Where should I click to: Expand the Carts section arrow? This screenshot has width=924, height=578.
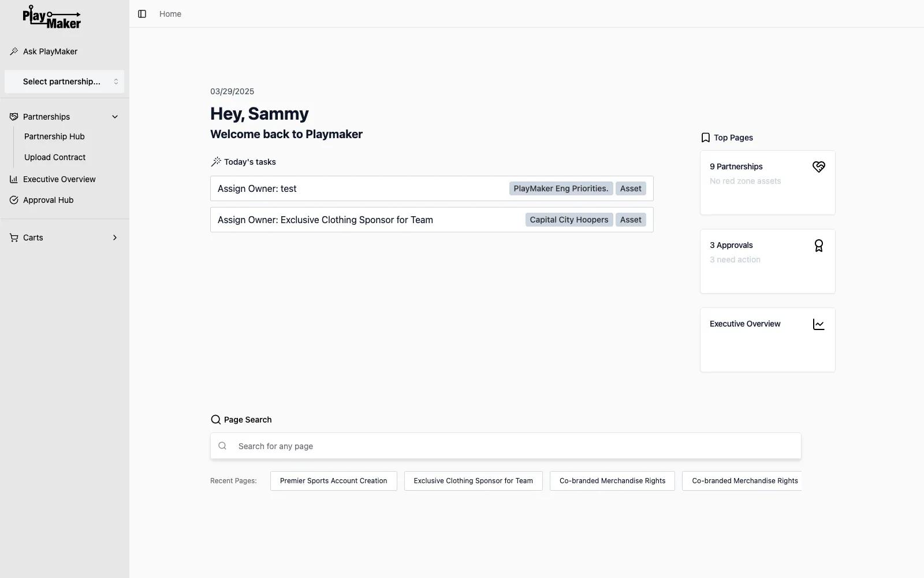115,238
